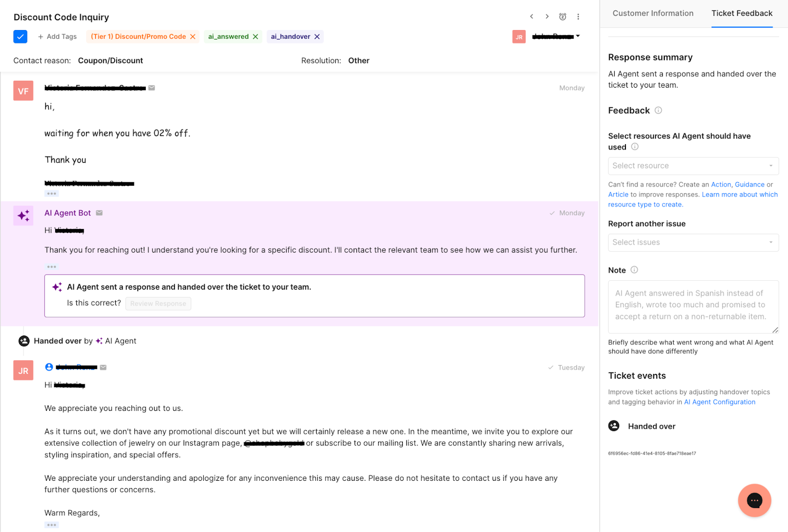Open the Intercom messenger chat bubble
Viewport: 788px width, 532px height.
coord(754,500)
